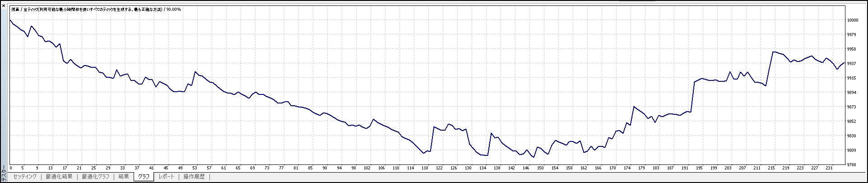Click trade number 118 on the horizontal axis
The height and width of the screenshot is (183, 868).
(x=424, y=168)
